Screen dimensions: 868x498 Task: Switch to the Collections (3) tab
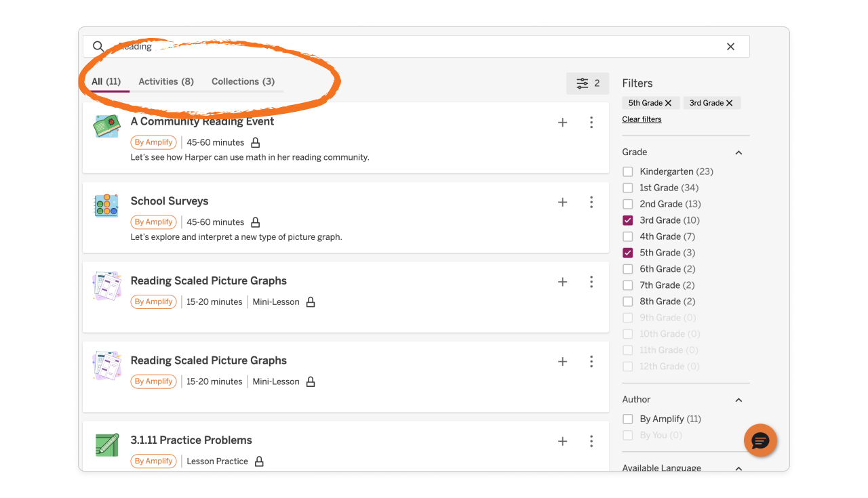coord(243,81)
